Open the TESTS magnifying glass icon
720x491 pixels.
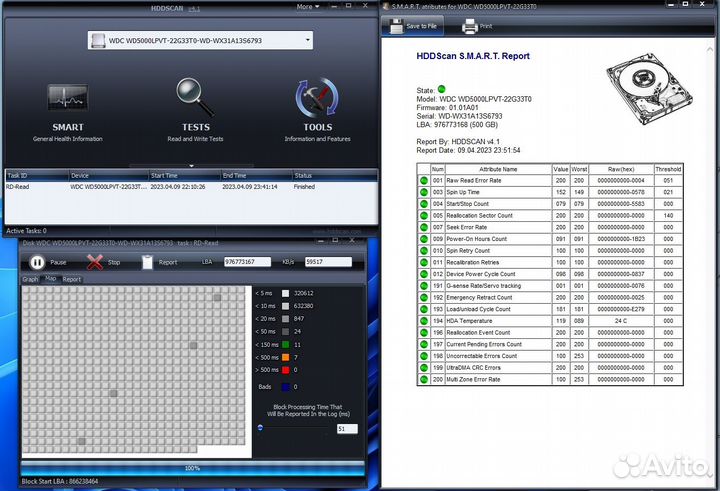click(x=195, y=101)
